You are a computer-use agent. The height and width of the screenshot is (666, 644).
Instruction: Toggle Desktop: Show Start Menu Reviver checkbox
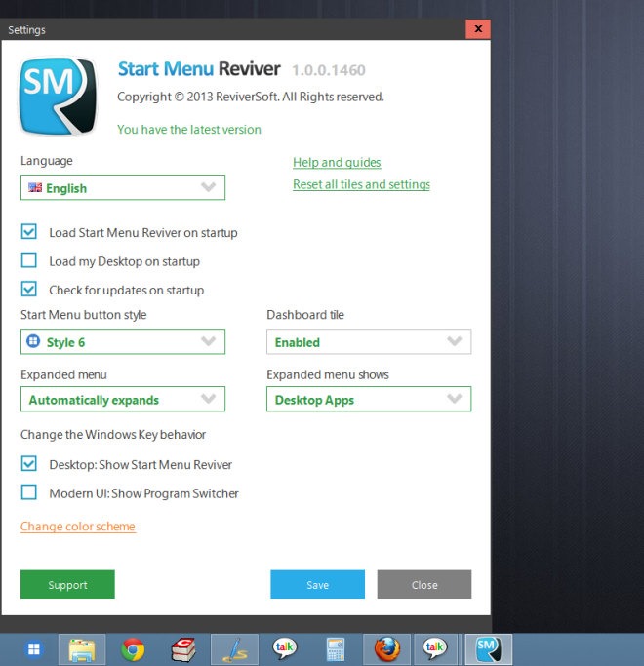[x=29, y=464]
